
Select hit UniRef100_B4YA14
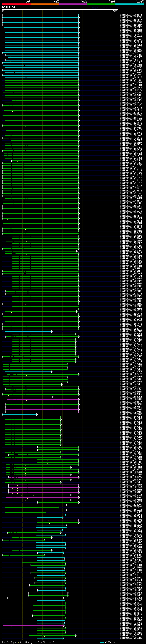coord(131,42)
